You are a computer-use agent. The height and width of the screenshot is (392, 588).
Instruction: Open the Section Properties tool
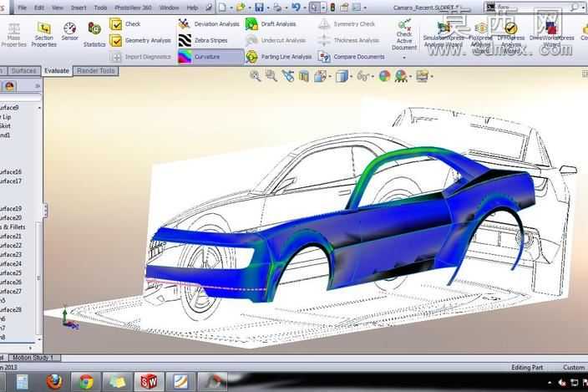point(44,35)
